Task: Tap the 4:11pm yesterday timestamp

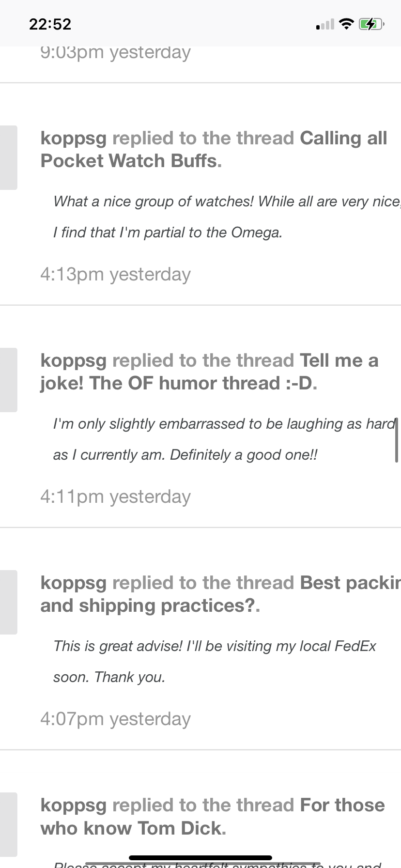Action: 115,496
